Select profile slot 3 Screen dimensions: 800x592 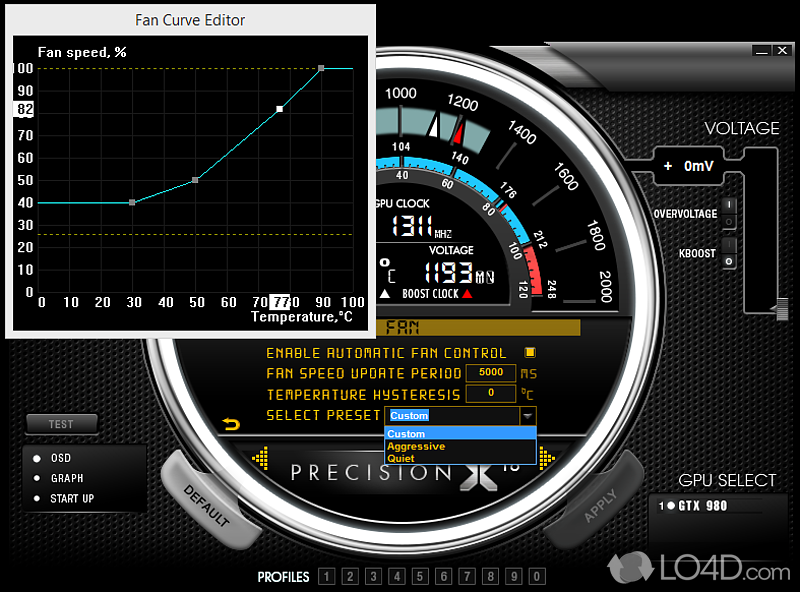pyautogui.click(x=373, y=577)
